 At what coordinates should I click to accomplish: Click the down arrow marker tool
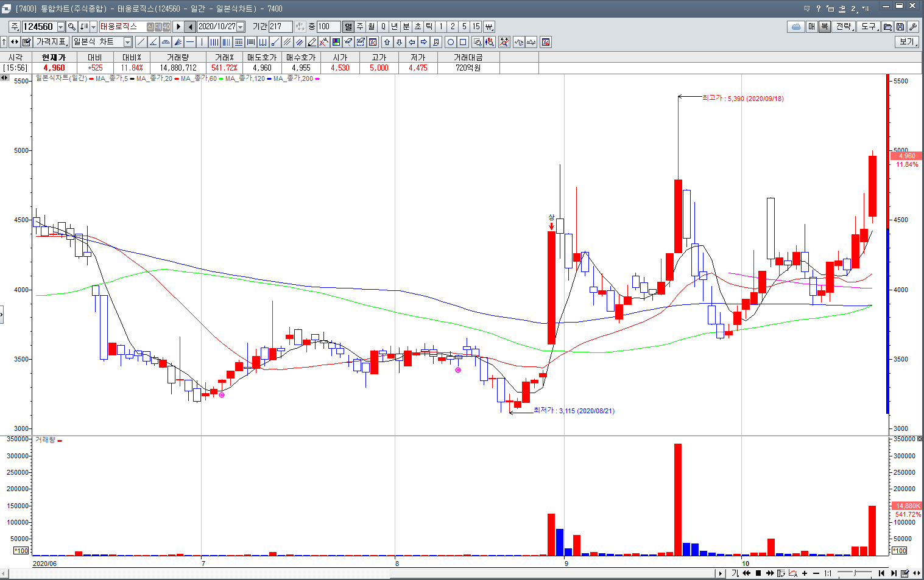pyautogui.click(x=399, y=42)
